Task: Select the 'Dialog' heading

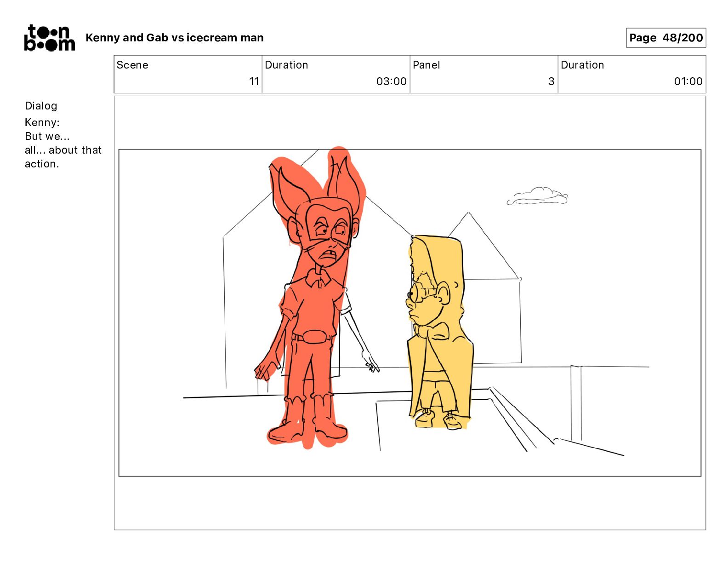Action: click(x=41, y=106)
